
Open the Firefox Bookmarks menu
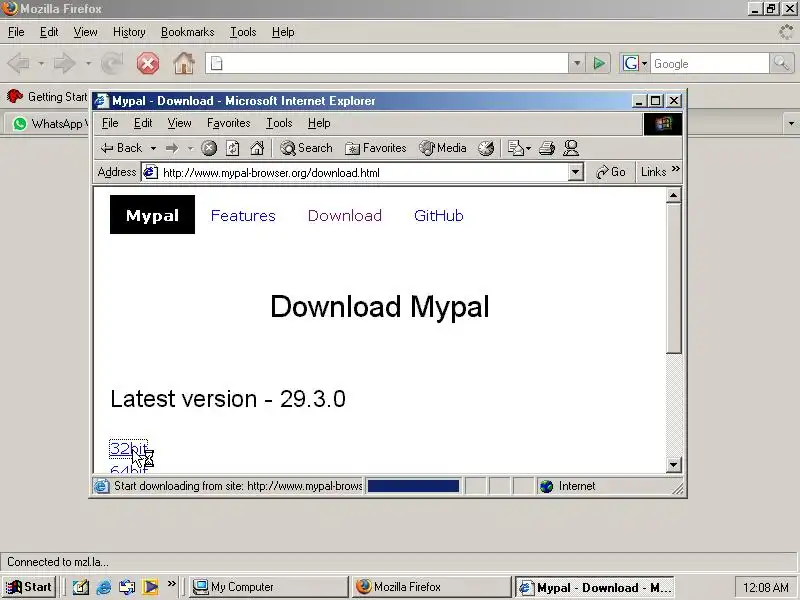[187, 32]
